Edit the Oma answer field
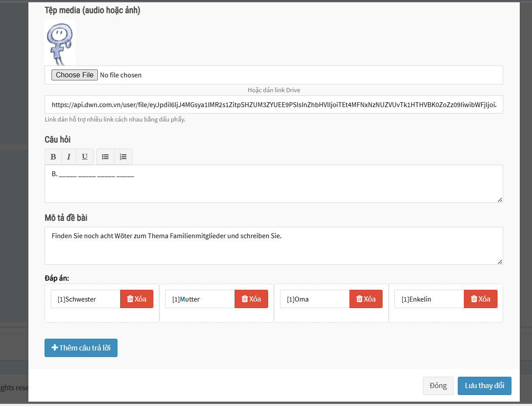532x406 pixels. [x=314, y=299]
